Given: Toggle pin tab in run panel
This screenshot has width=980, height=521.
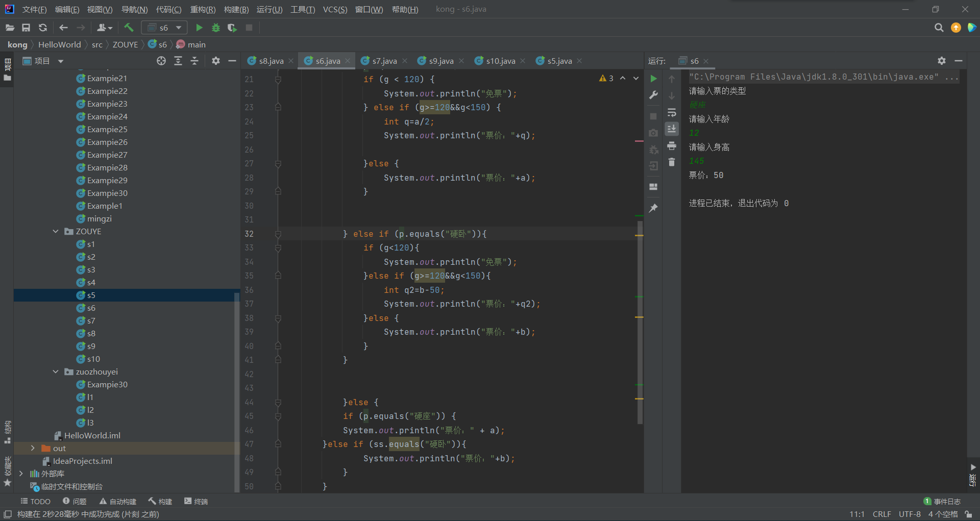Looking at the screenshot, I should coord(653,208).
